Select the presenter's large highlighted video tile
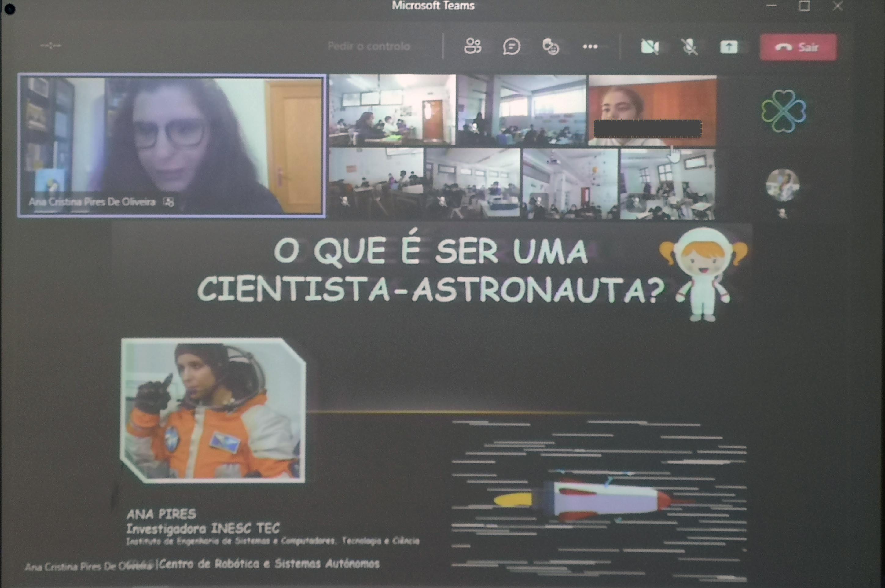885x588 pixels. pyautogui.click(x=172, y=145)
